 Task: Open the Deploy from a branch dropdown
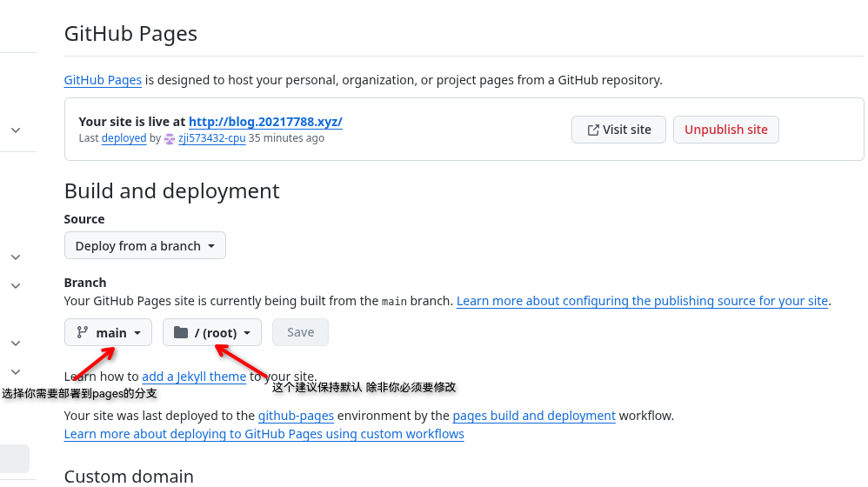[145, 246]
